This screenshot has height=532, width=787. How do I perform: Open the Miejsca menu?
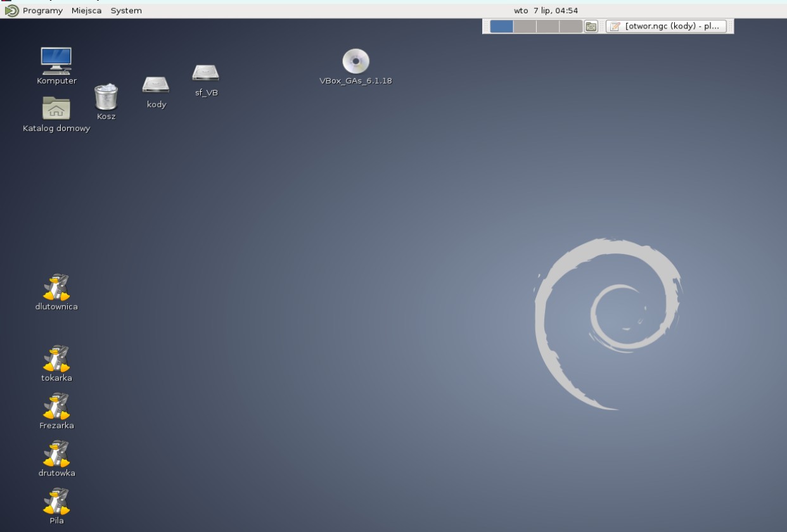(x=86, y=11)
